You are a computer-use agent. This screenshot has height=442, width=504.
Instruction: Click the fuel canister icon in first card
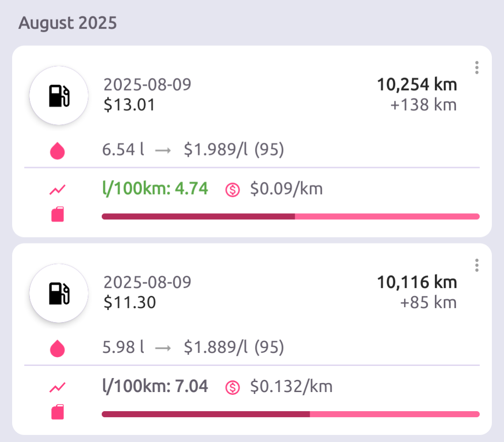58,214
